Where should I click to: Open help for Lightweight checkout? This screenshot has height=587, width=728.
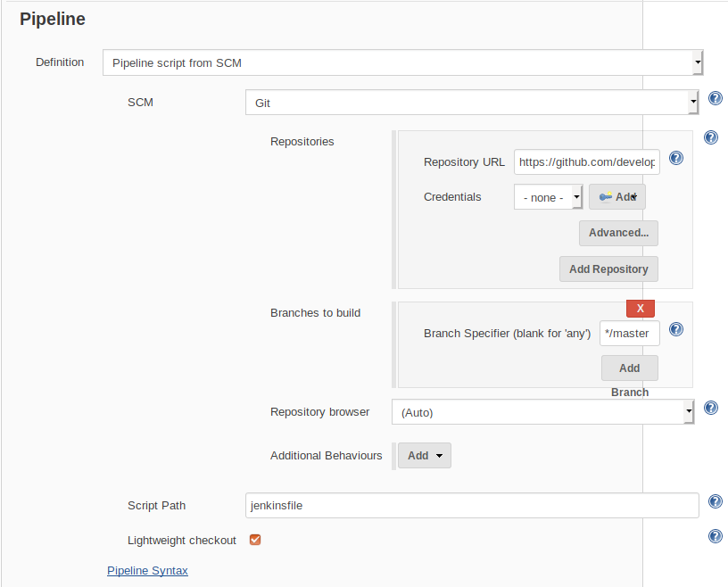click(x=715, y=535)
